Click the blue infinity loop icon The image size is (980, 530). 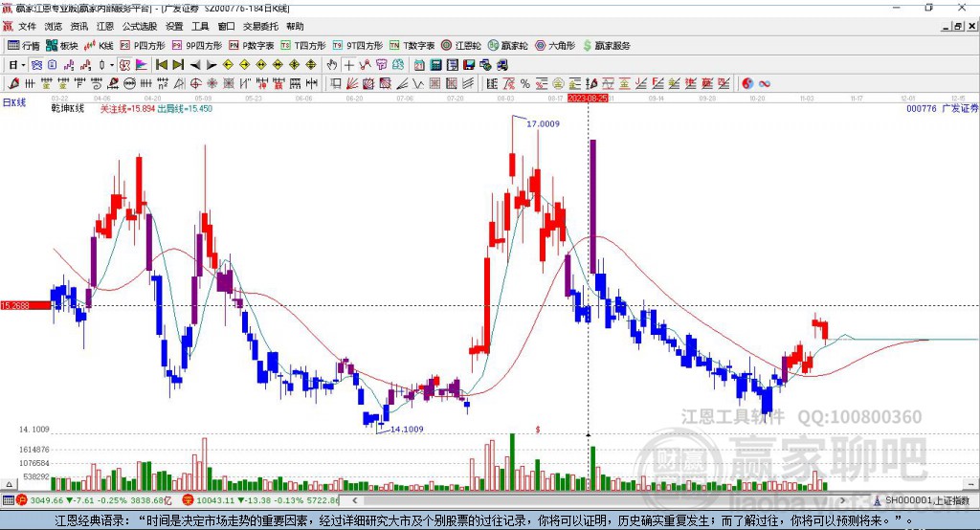click(765, 84)
